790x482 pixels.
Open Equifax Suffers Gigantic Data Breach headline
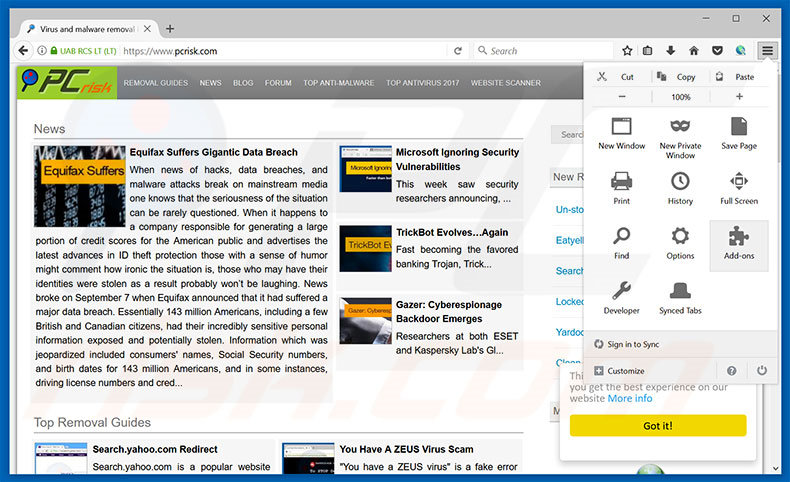pyautogui.click(x=214, y=152)
